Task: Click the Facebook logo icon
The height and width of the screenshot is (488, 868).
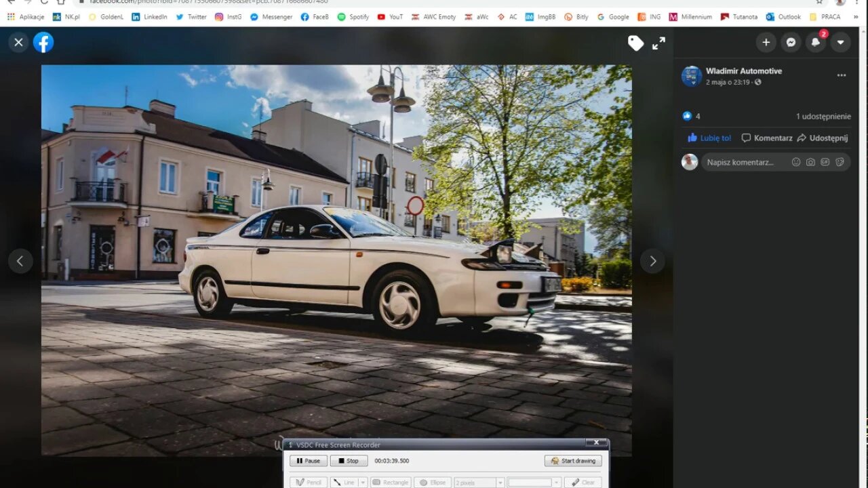Action: point(43,43)
